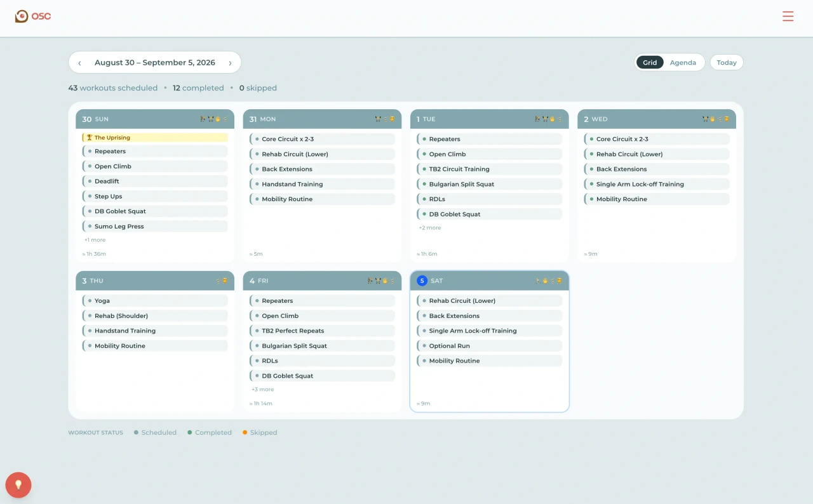Click the Today button
The image size is (813, 504).
727,62
